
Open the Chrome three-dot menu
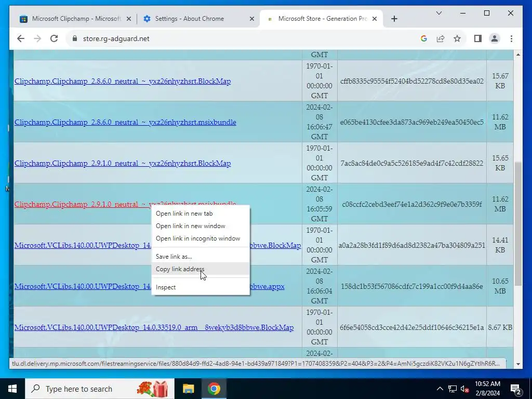point(511,38)
